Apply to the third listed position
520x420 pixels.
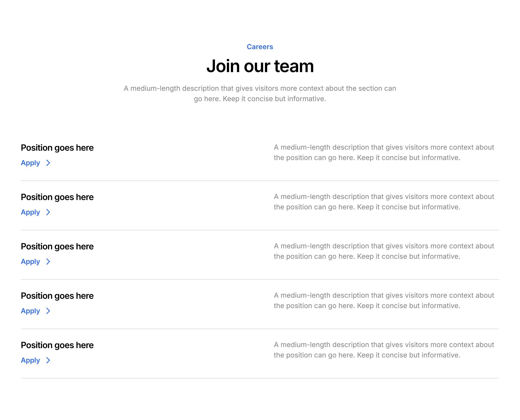click(36, 262)
